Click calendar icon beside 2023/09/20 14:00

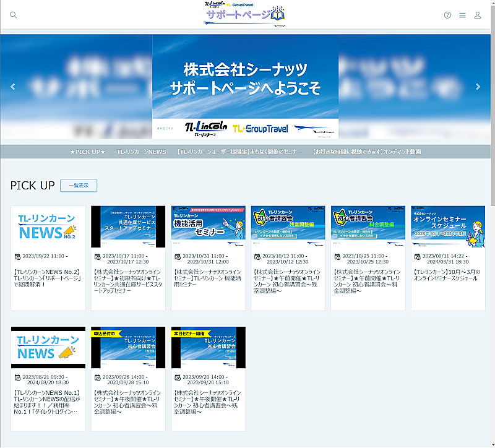tap(178, 377)
